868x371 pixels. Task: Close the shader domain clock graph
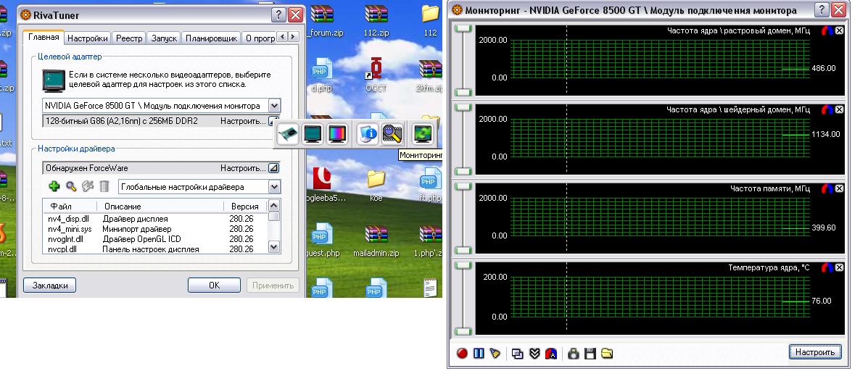click(x=839, y=109)
